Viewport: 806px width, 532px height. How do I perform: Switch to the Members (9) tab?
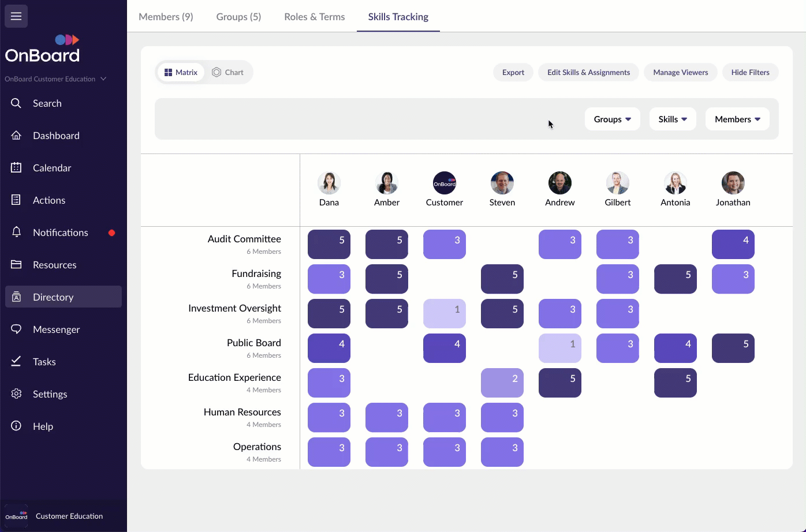(x=166, y=17)
